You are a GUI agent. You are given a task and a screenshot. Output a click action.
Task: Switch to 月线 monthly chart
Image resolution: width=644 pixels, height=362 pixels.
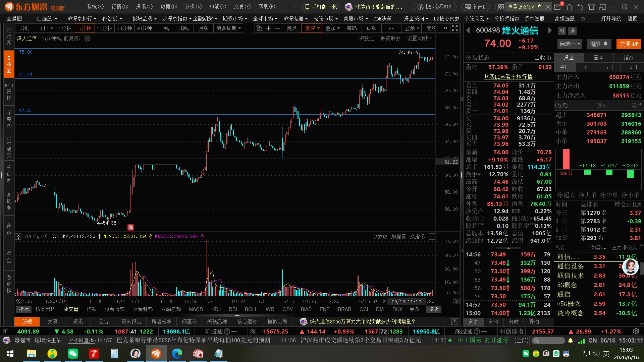204,28
